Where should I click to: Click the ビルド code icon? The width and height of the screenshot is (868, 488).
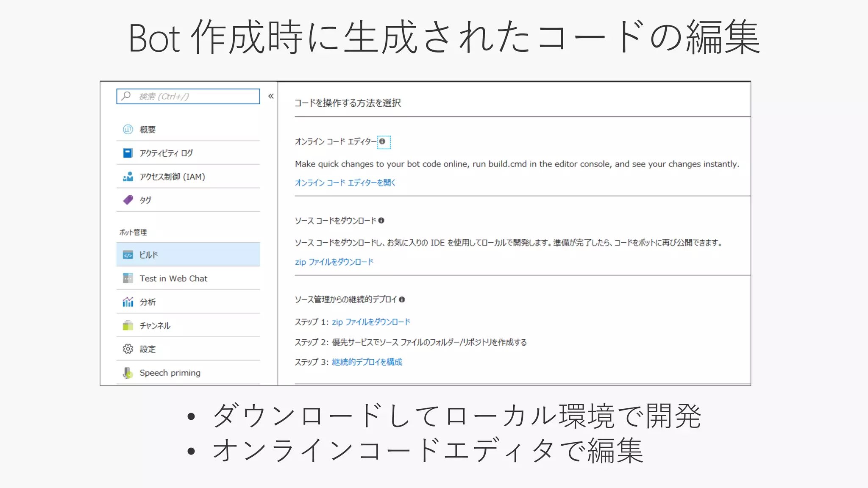128,255
